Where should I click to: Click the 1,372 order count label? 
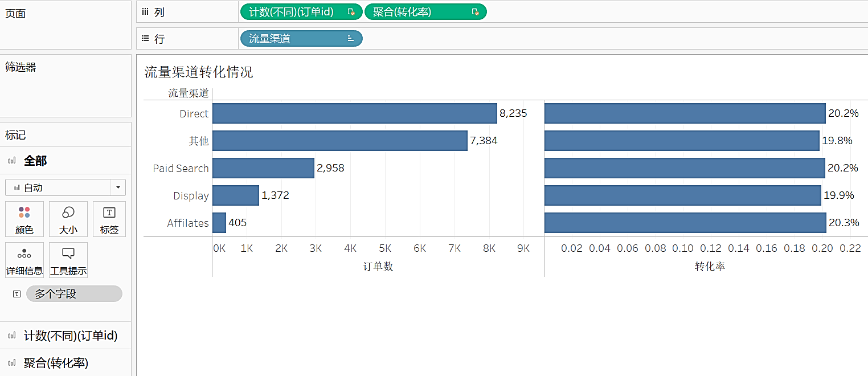click(275, 195)
